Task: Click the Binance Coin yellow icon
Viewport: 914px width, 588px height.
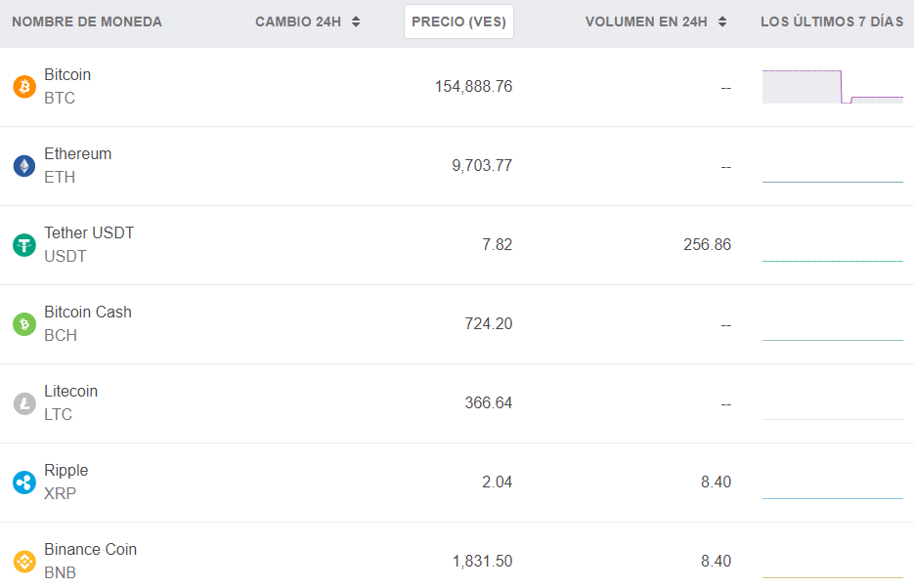Action: 24,562
